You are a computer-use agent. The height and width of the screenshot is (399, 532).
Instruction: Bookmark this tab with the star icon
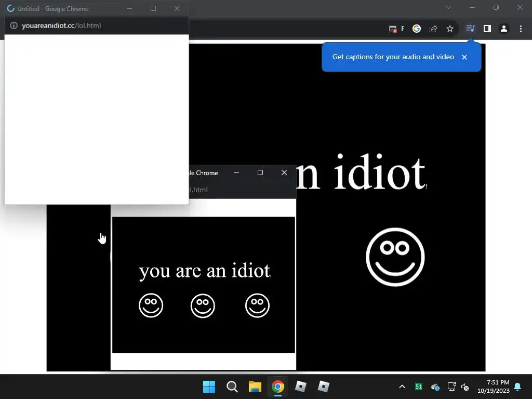point(450,29)
